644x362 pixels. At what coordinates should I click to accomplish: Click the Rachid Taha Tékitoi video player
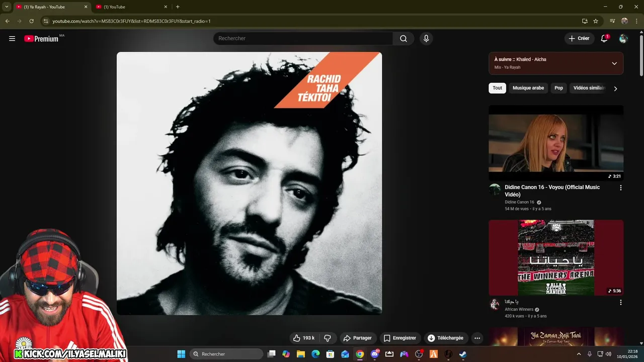point(249,184)
